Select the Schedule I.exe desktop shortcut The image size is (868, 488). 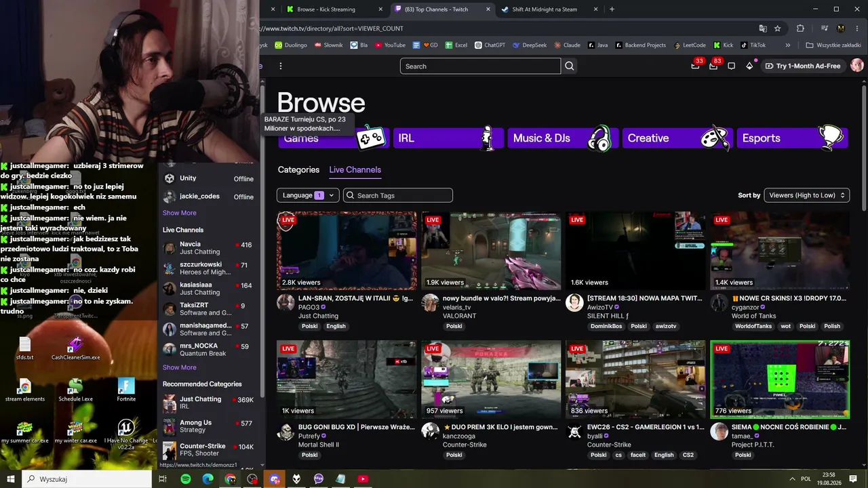[x=75, y=390]
